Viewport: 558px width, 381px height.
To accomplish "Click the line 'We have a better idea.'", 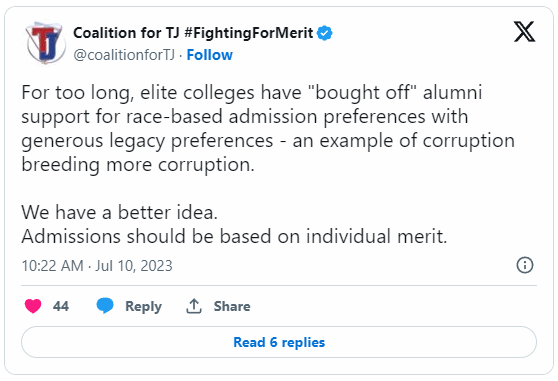I will click(x=119, y=212).
